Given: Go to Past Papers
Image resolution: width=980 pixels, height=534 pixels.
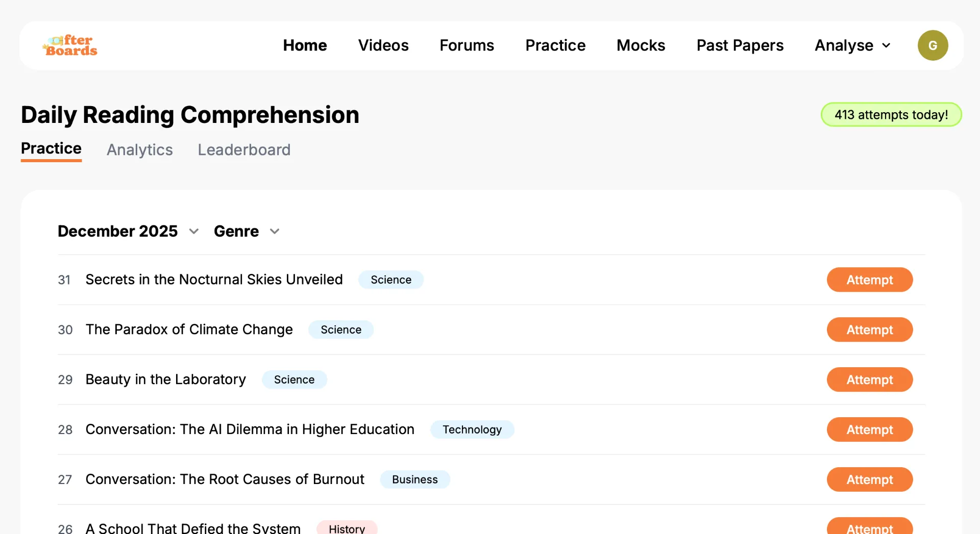Looking at the screenshot, I should (740, 45).
